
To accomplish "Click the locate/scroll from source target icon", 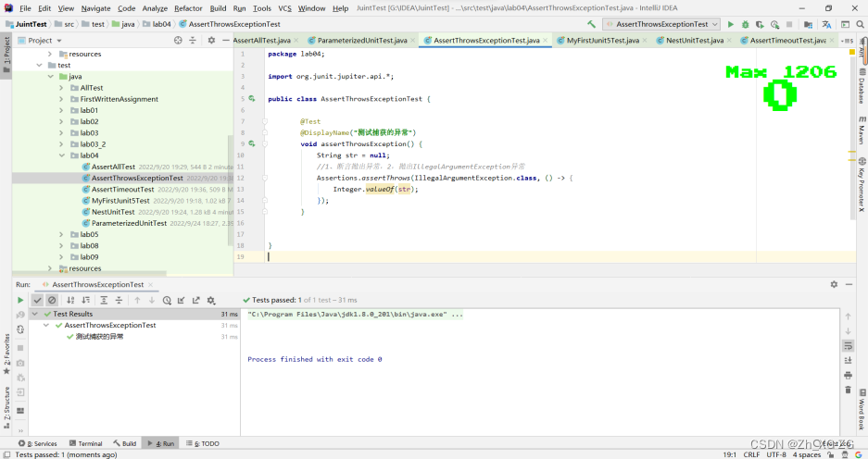I will (x=178, y=41).
